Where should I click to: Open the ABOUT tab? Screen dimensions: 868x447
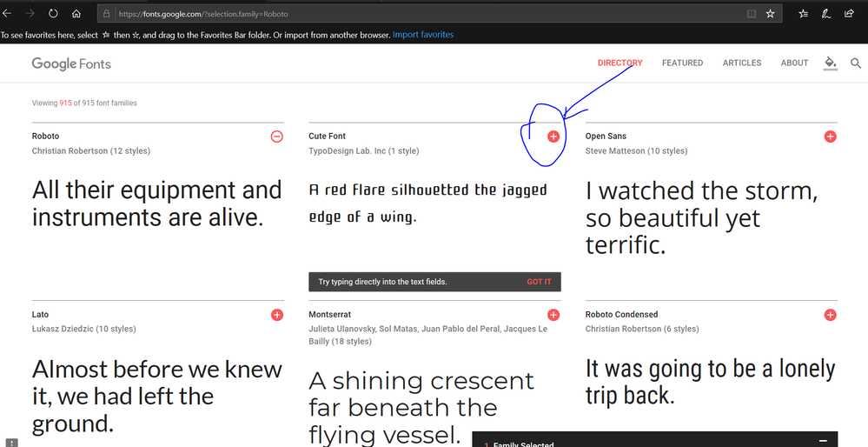(x=794, y=63)
